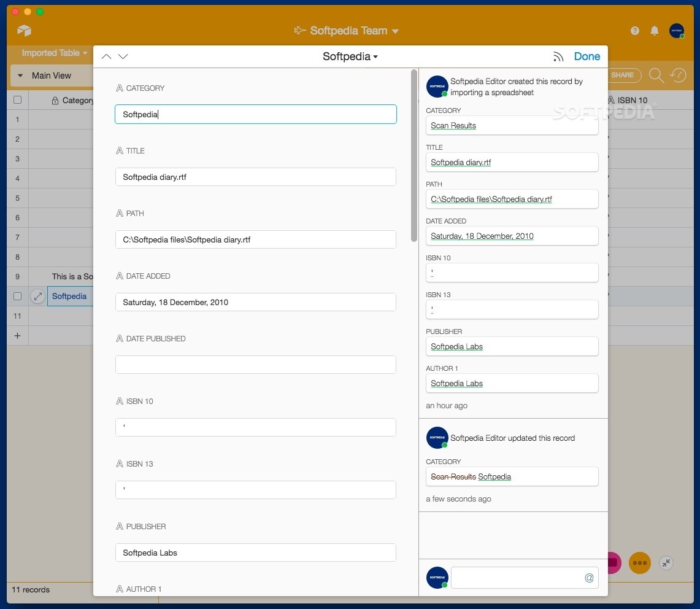Click the pink round button at bottom right
Screen dimensions: 700x609
click(614, 563)
